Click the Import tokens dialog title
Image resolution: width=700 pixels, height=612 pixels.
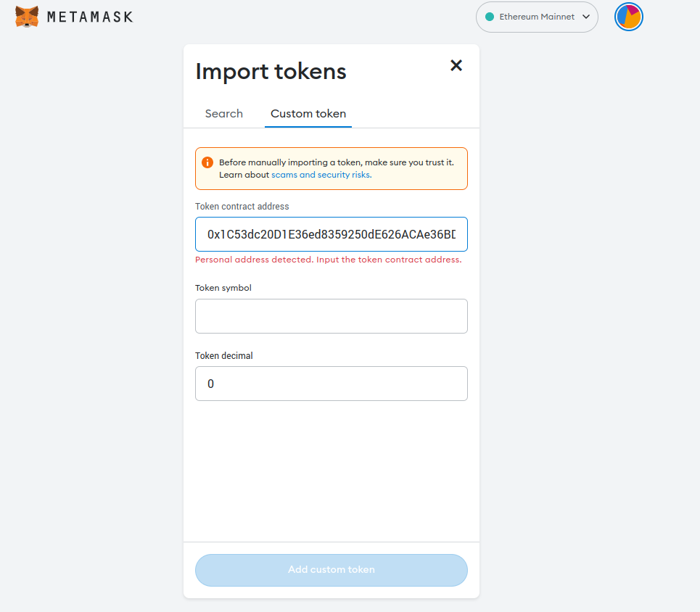point(271,71)
